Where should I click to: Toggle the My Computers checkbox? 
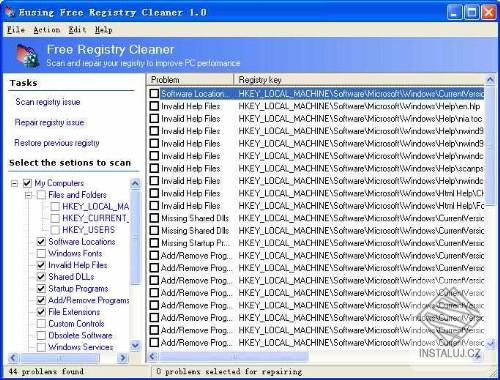pos(27,183)
